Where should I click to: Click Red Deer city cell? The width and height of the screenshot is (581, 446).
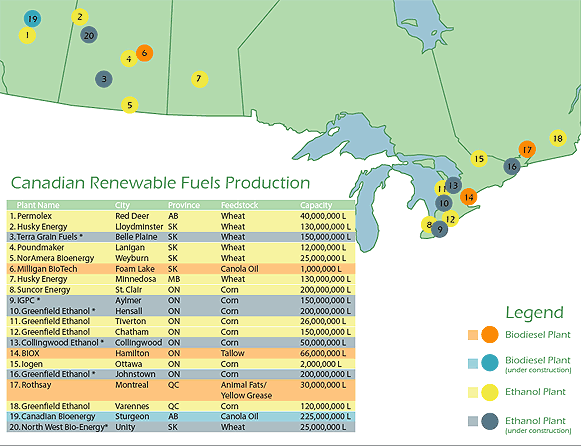(132, 216)
